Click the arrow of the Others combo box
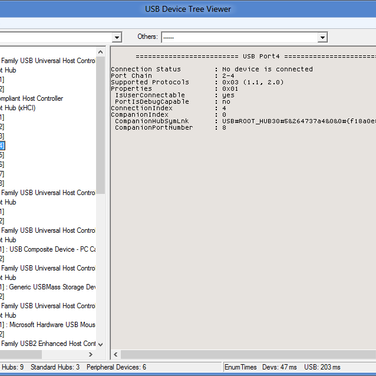Viewport: 376px width, 376px height. tap(322, 37)
